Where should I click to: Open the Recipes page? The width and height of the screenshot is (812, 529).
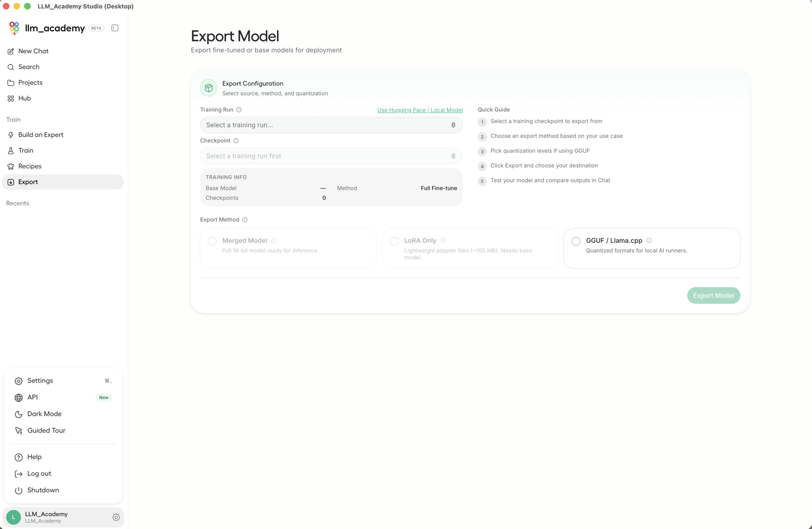(63, 166)
